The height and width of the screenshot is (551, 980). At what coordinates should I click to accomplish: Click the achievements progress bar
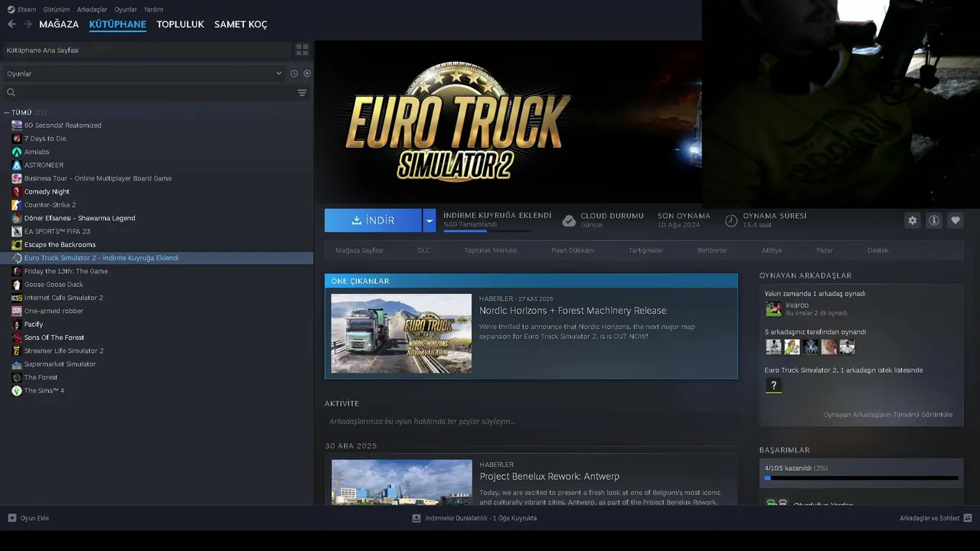coord(861,478)
